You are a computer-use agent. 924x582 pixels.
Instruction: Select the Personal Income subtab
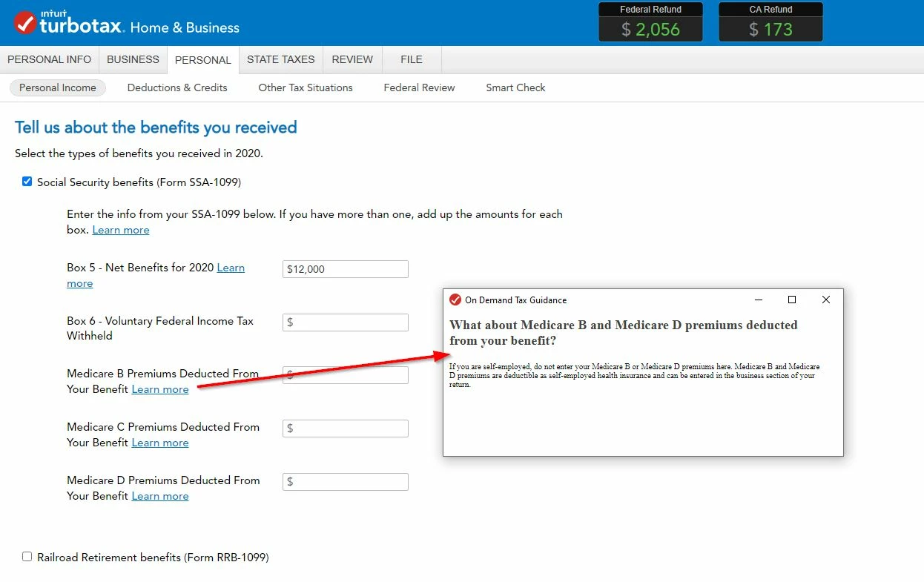coord(58,87)
